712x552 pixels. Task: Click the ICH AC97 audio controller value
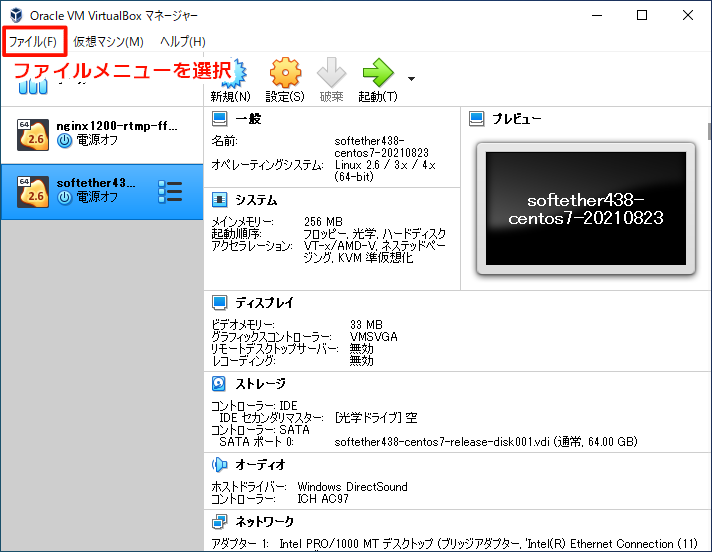point(323,499)
